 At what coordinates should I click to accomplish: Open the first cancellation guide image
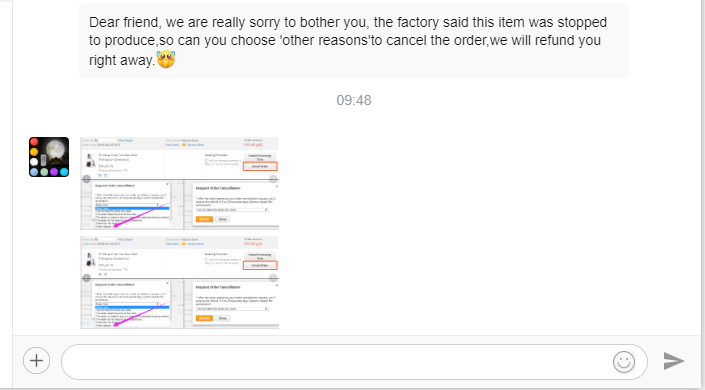[x=180, y=184]
